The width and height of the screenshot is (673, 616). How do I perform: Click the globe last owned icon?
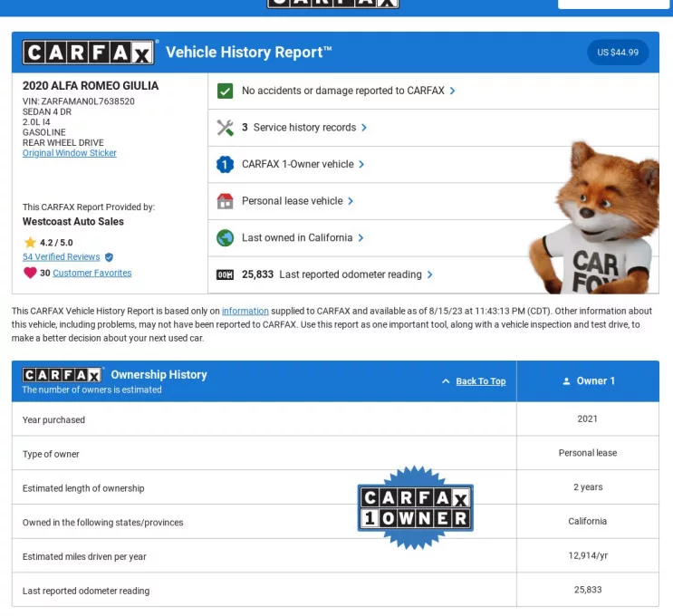coord(226,238)
